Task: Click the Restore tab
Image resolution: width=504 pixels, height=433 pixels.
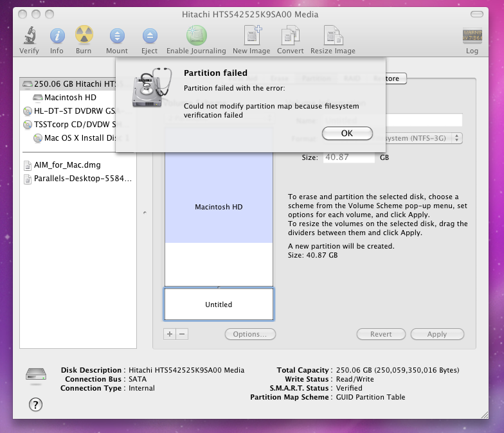Action: [x=396, y=78]
